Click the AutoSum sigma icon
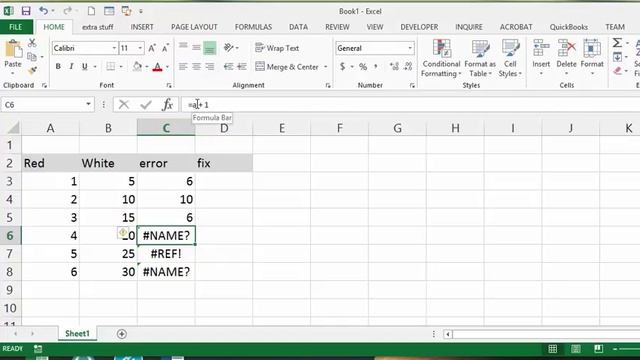This screenshot has width=640, height=360. click(618, 42)
